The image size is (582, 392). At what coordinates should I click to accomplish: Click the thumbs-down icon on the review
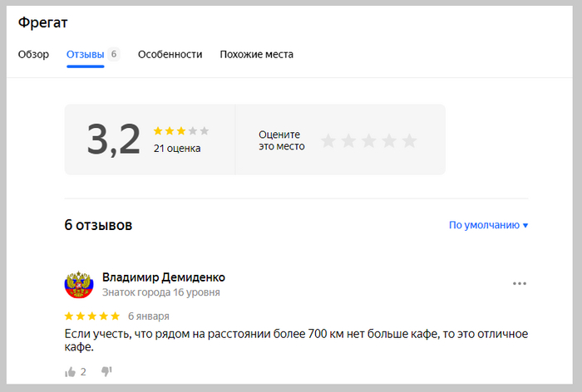pos(106,372)
